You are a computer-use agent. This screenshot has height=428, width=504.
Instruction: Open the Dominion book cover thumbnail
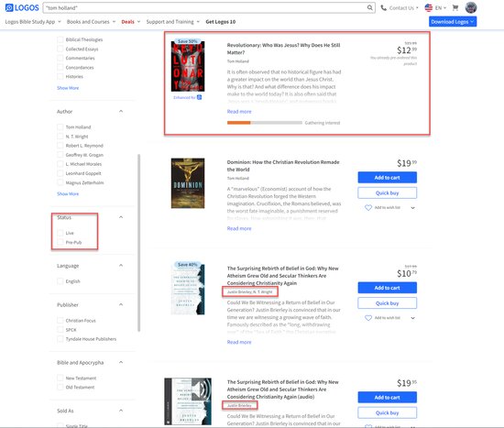(x=188, y=183)
